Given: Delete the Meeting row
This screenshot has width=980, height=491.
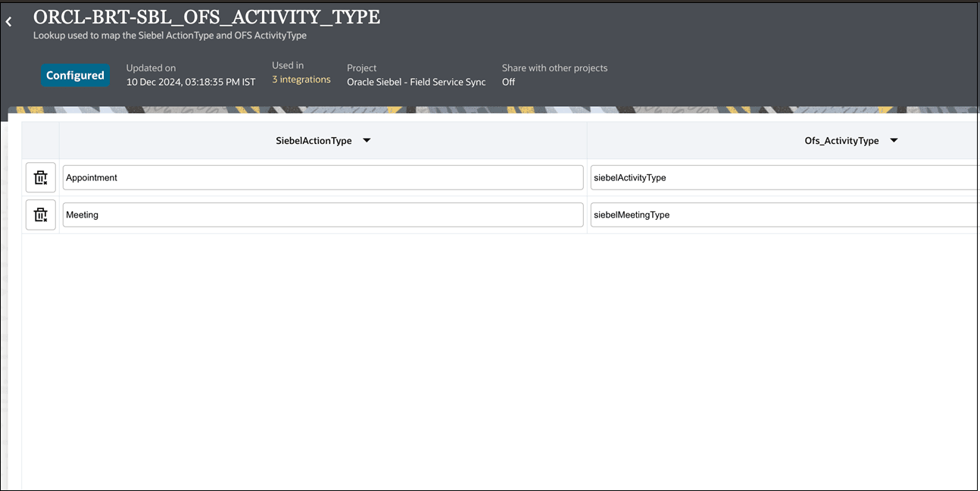Looking at the screenshot, I should [41, 215].
